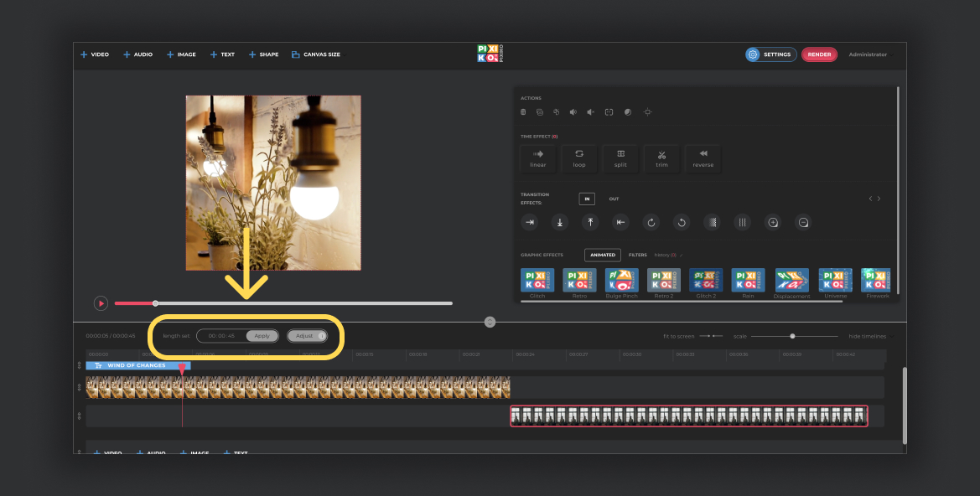This screenshot has height=496, width=980.
Task: Click the volume up action icon
Action: (573, 112)
